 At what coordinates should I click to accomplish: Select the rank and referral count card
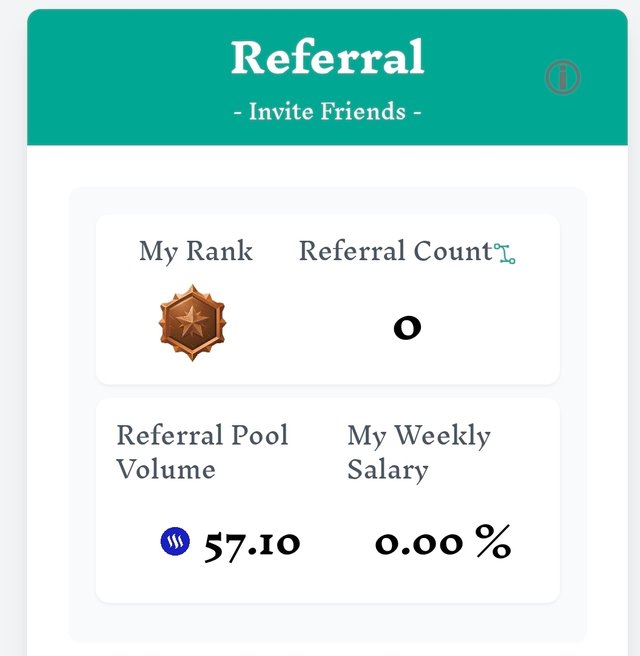(x=328, y=299)
